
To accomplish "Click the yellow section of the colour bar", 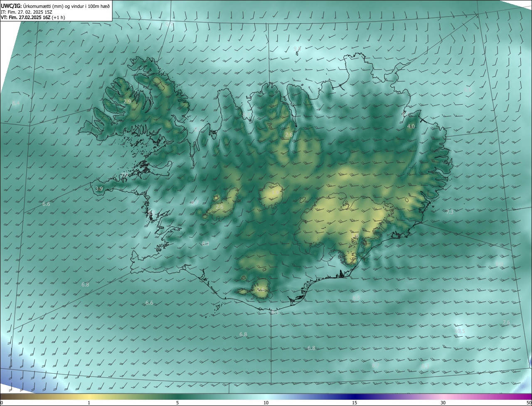I will pos(89,396).
